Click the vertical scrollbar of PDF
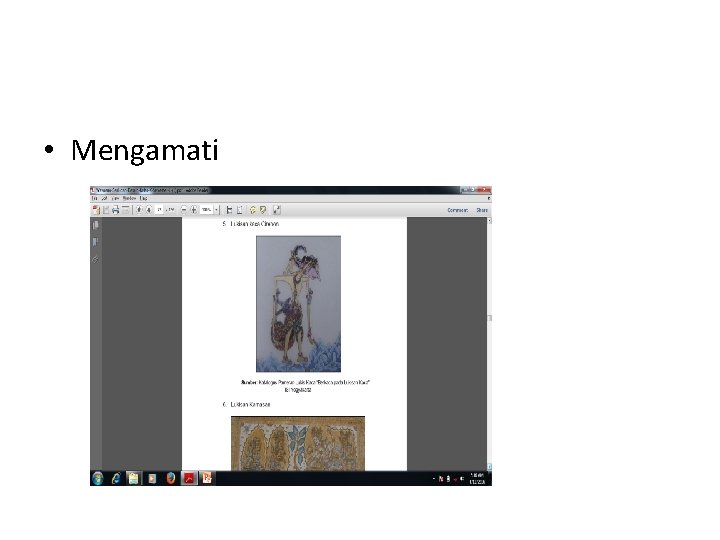Image resolution: width=720 pixels, height=540 pixels. point(489,344)
